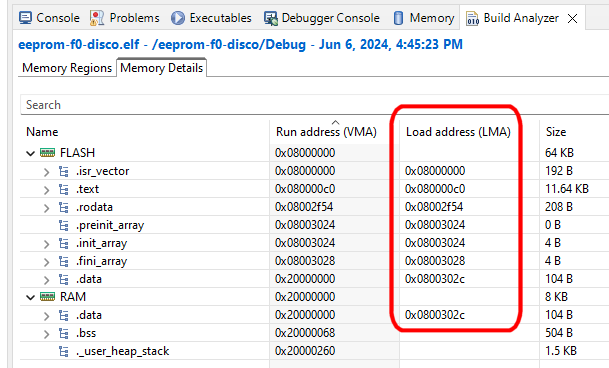Expand the .isr_vector section
The image size is (609, 368).
pos(46,171)
